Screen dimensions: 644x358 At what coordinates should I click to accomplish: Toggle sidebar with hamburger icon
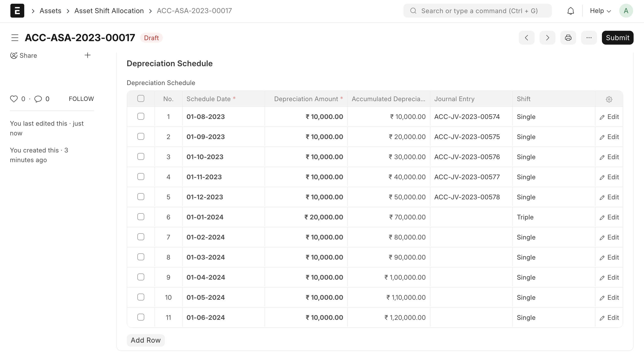15,38
